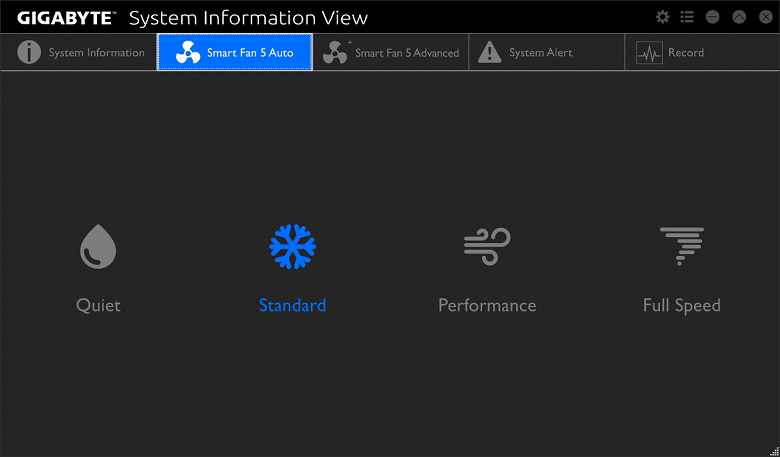Viewport: 780px width, 457px height.
Task: Choose the Full Speed fan mode label
Action: point(681,305)
